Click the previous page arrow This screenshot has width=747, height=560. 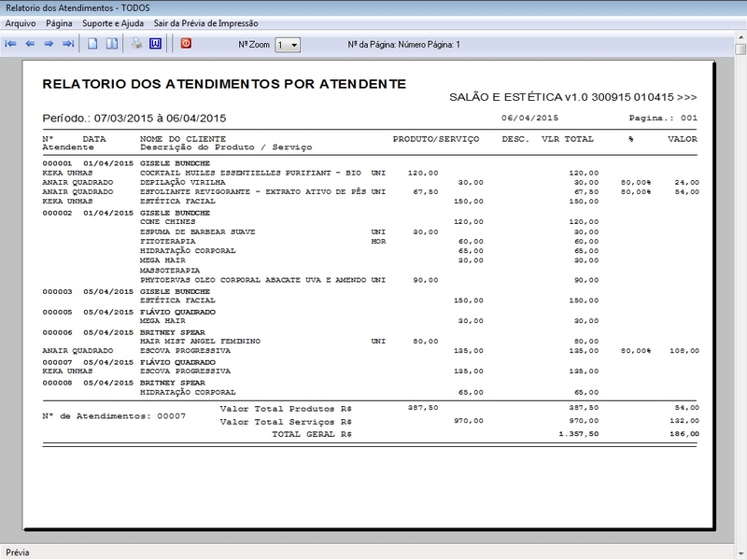(x=30, y=44)
